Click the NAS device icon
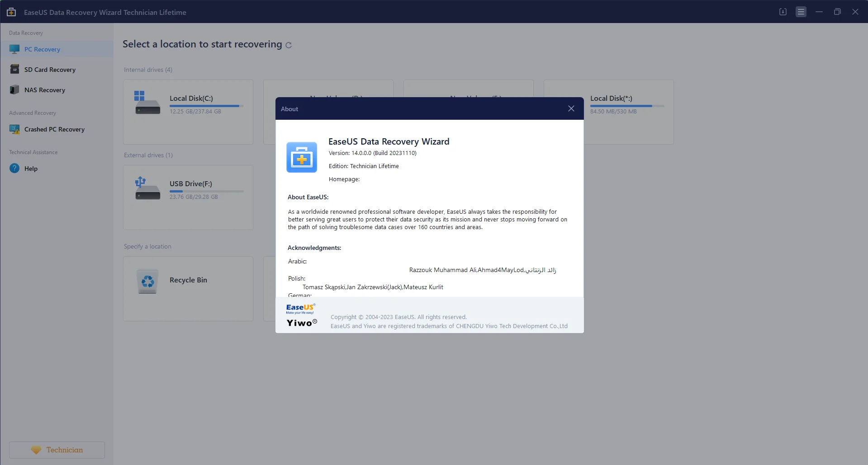868x465 pixels. (14, 89)
